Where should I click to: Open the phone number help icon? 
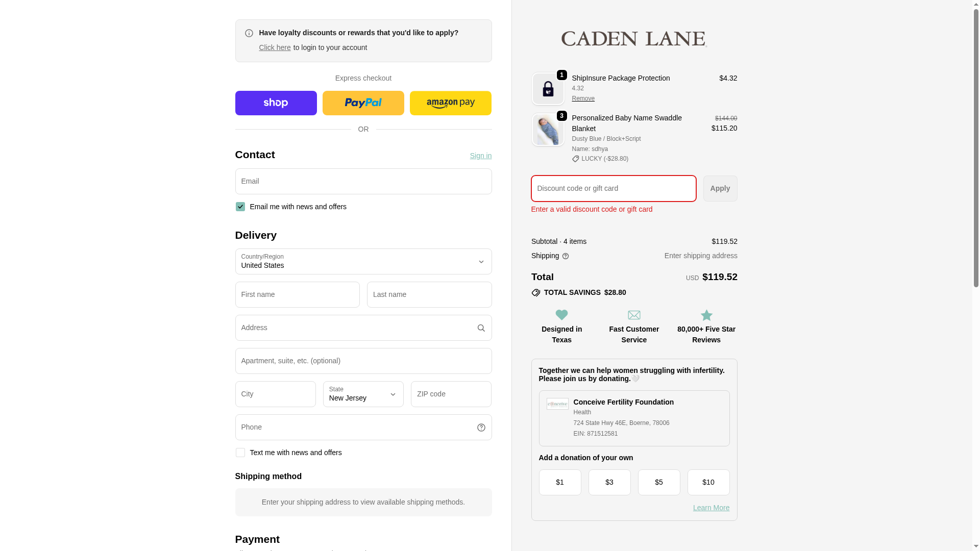point(481,428)
